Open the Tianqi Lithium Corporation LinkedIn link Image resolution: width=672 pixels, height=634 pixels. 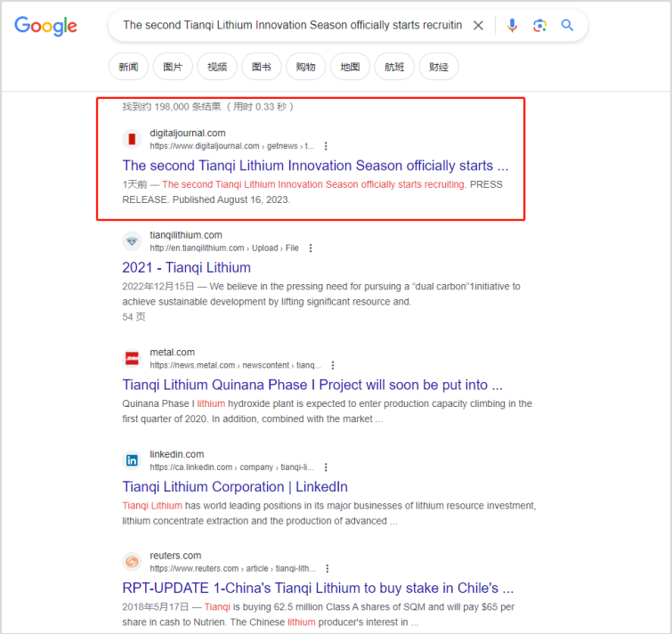coord(235,487)
